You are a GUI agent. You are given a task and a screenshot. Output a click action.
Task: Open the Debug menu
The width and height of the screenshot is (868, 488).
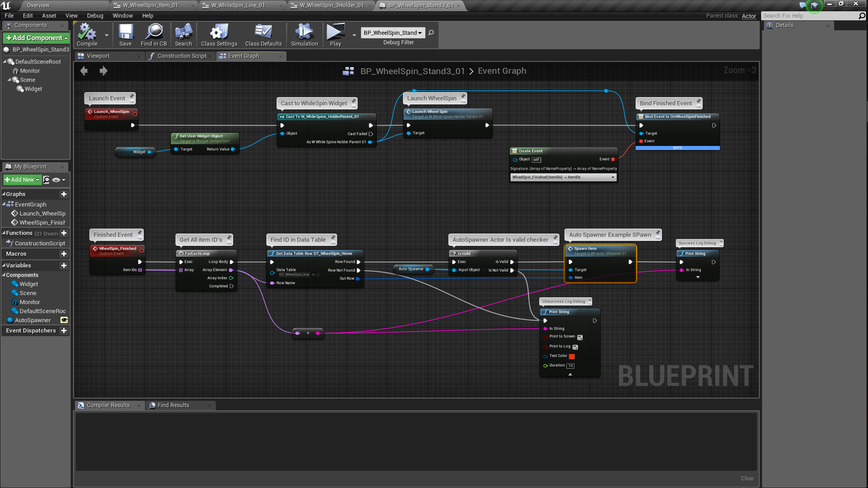pyautogui.click(x=95, y=15)
